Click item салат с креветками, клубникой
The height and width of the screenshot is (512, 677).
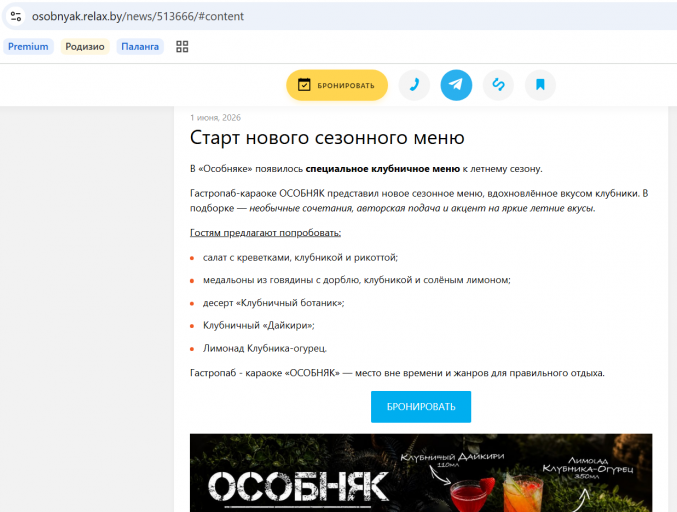pos(301,258)
